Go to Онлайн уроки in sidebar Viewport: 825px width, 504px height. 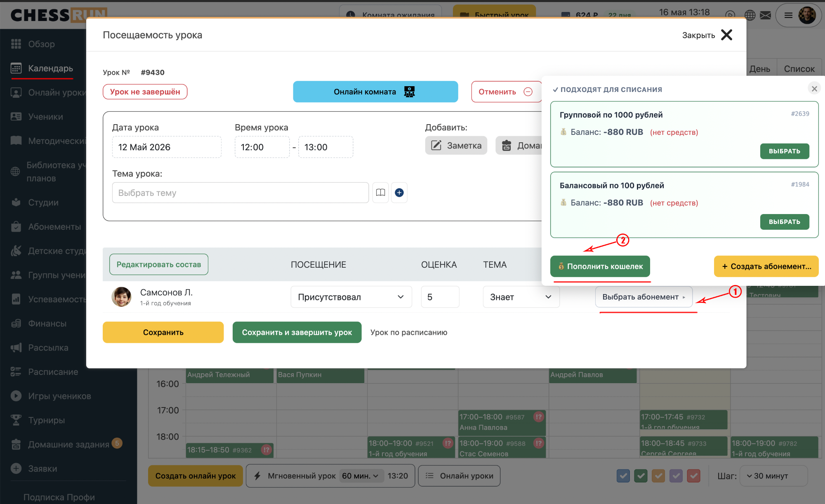pos(48,92)
